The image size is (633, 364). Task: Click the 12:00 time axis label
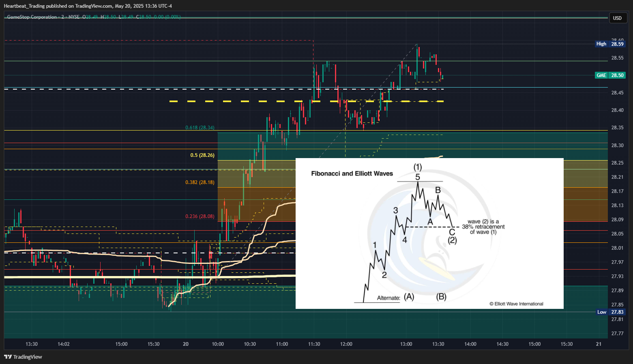pos(346,344)
